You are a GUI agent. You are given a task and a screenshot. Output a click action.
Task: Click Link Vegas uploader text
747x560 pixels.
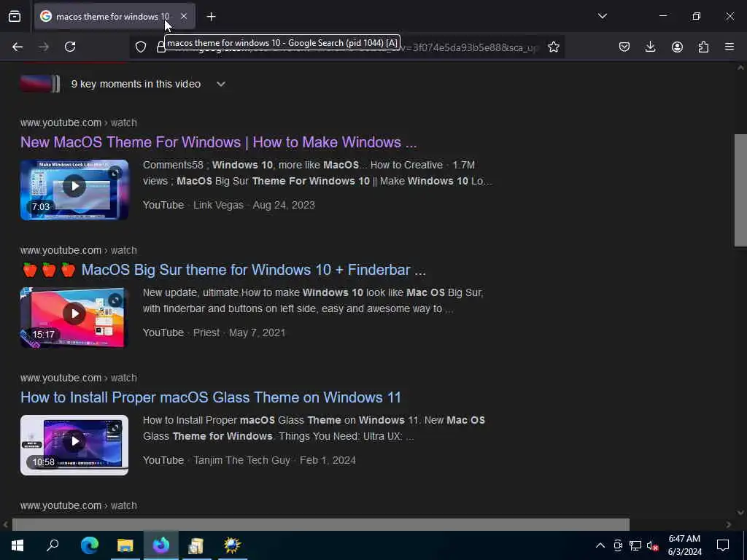(218, 205)
